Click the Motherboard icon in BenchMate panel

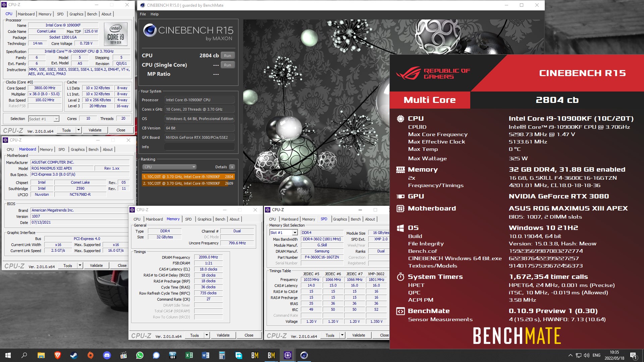pyautogui.click(x=400, y=208)
